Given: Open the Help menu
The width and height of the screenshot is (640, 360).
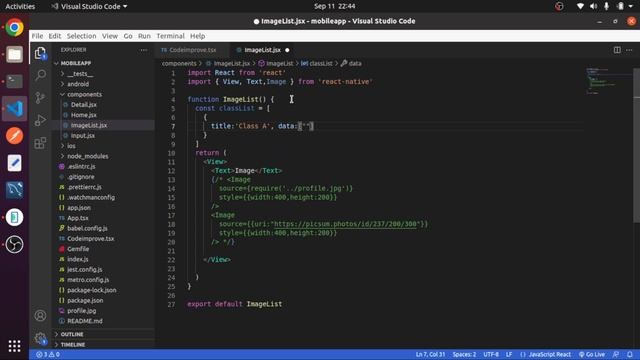Looking at the screenshot, I should tap(198, 36).
